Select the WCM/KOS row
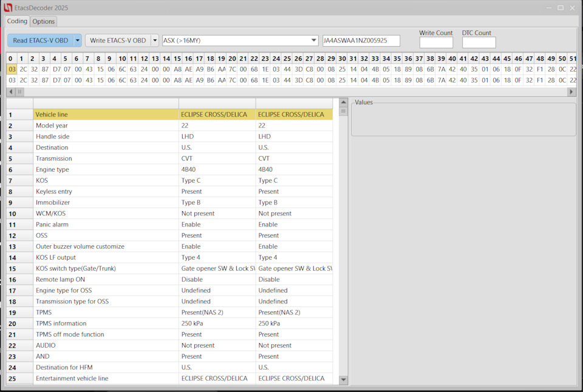The width and height of the screenshot is (583, 392). tap(169, 213)
